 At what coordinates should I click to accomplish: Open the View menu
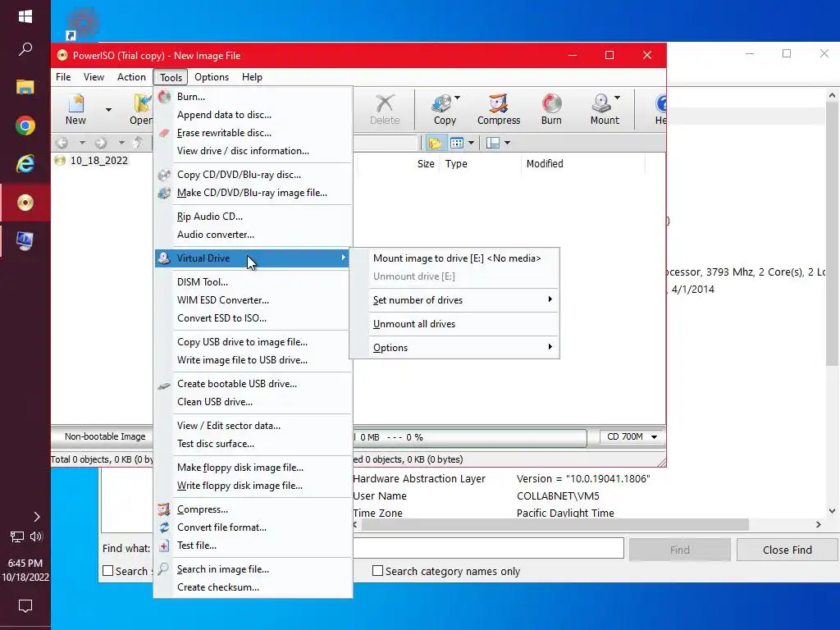94,77
